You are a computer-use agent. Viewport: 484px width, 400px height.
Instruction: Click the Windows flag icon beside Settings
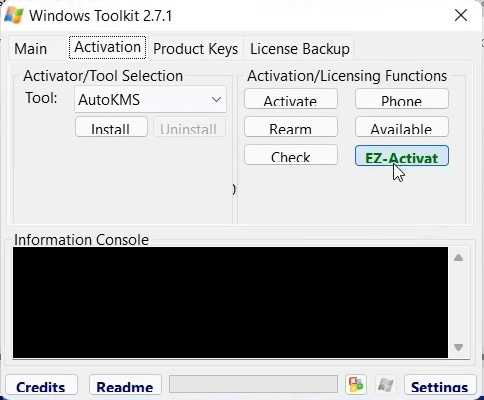pos(386,385)
